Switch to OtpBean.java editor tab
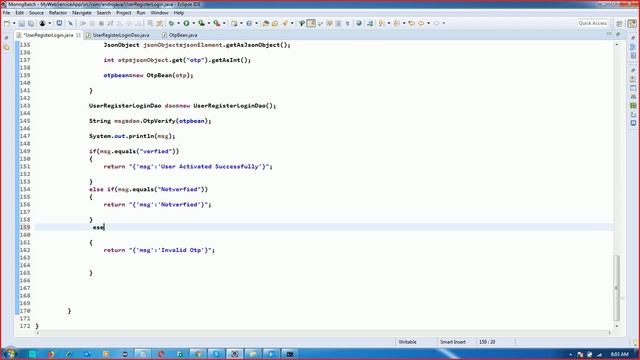This screenshot has width=640, height=360. 182,35
